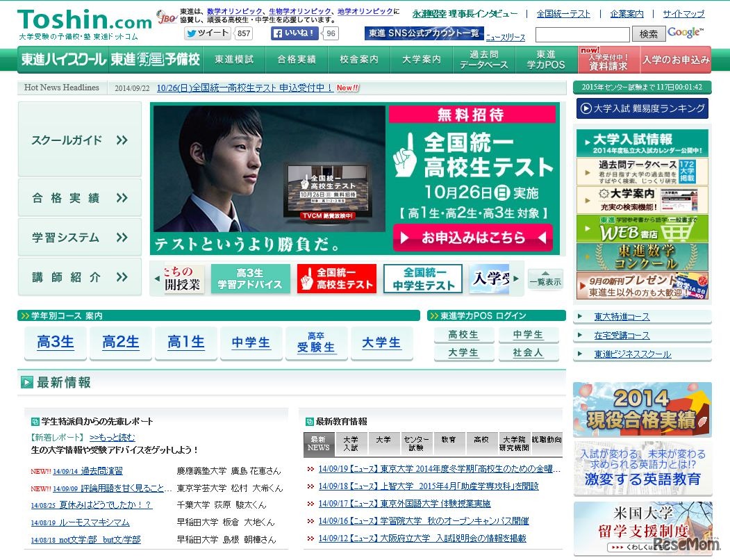Click 入学のお申込み nav button
730x560 pixels.
[x=676, y=60]
